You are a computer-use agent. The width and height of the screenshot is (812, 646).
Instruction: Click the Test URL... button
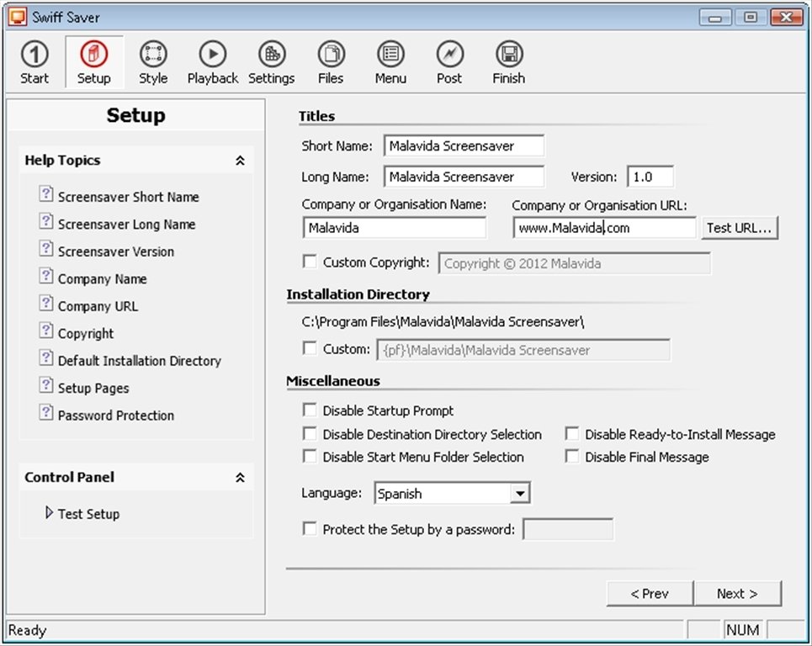(x=739, y=228)
